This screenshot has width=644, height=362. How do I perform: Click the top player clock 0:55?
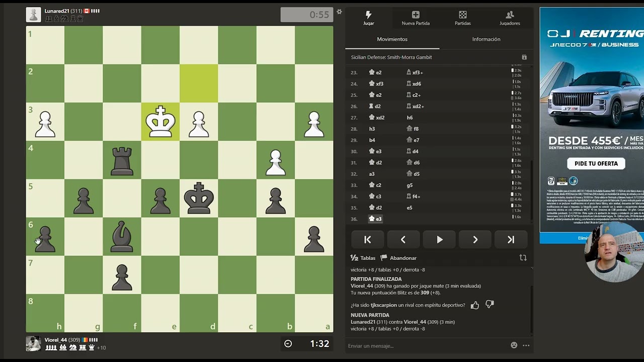click(307, 15)
